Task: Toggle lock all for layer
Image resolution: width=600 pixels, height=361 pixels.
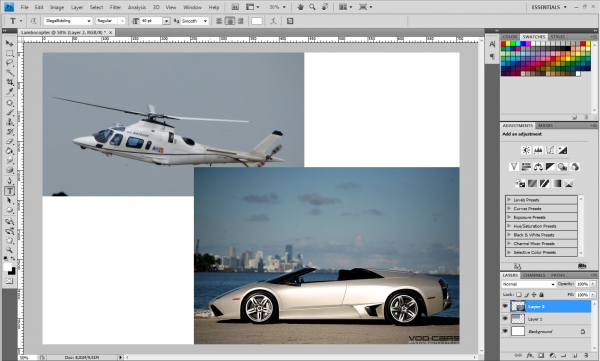Action: coord(541,295)
